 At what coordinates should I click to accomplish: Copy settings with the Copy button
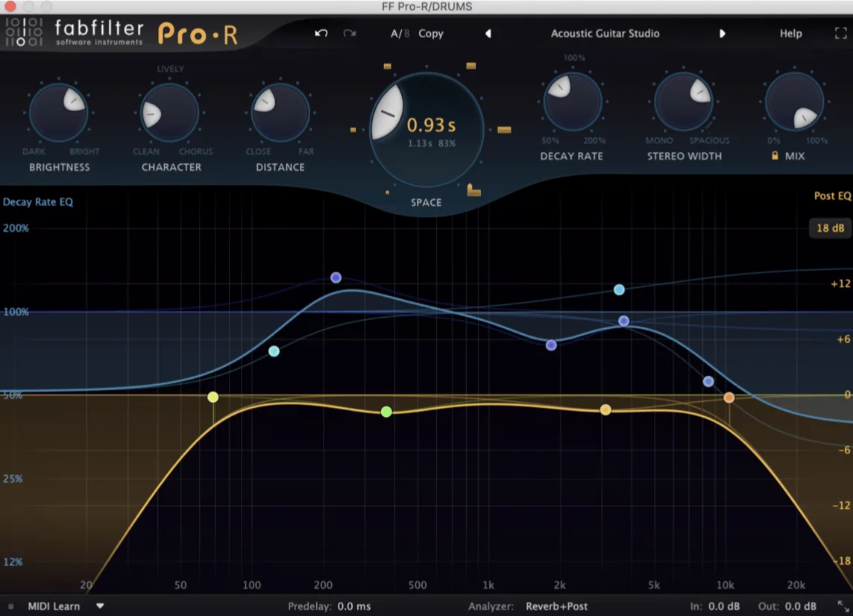431,34
